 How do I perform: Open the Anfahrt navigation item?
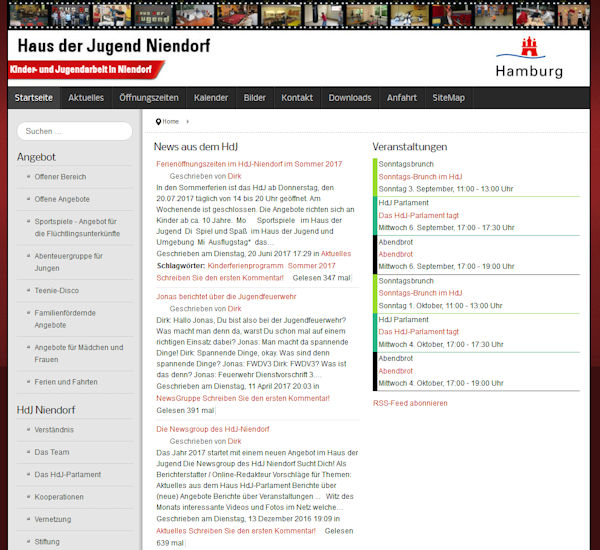coord(402,98)
